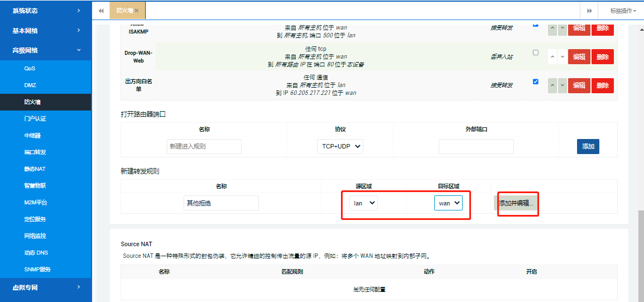Enable the Drop-WAN-Web rule checkbox
644x302 pixels.
536,53
